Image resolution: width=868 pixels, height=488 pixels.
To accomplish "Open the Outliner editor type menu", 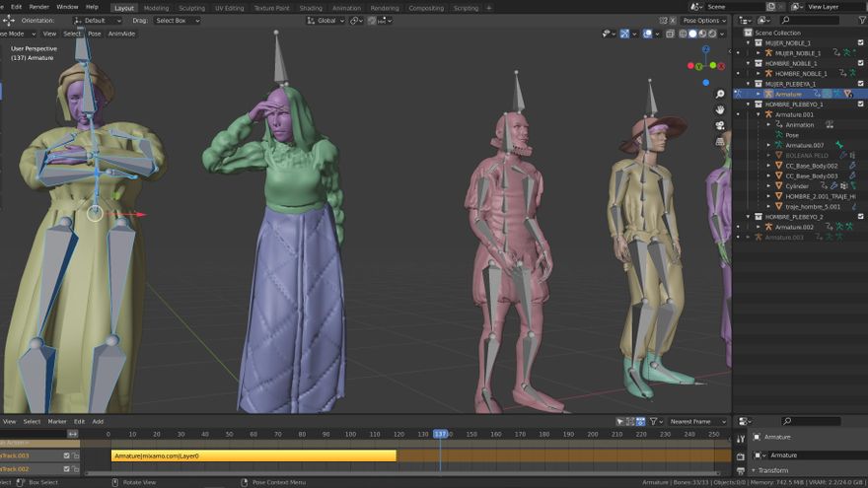I will pos(745,21).
